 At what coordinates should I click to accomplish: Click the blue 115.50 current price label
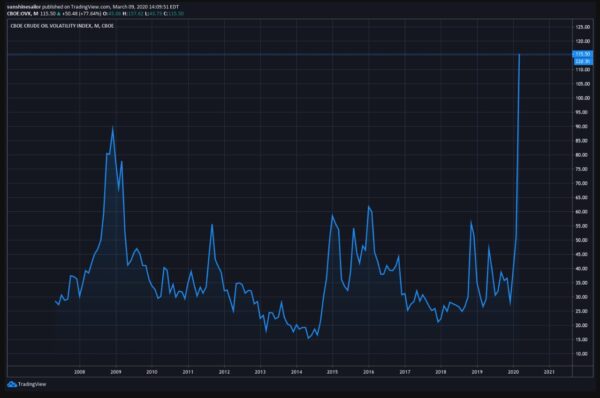coord(582,54)
